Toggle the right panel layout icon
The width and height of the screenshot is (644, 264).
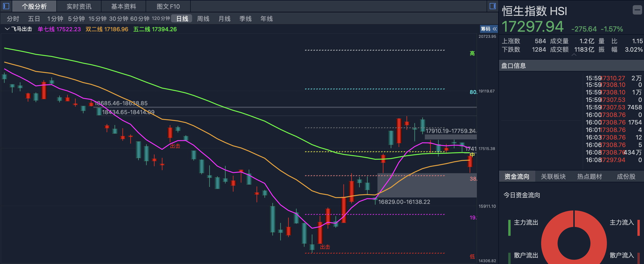pyautogui.click(x=493, y=6)
